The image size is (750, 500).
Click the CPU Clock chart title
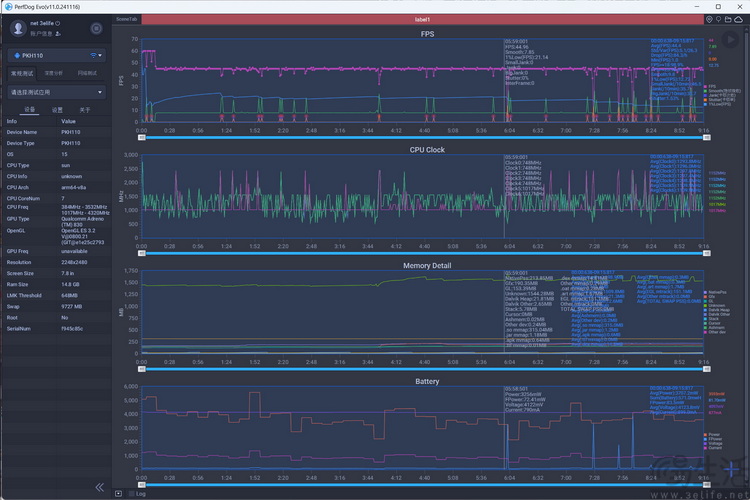click(427, 150)
